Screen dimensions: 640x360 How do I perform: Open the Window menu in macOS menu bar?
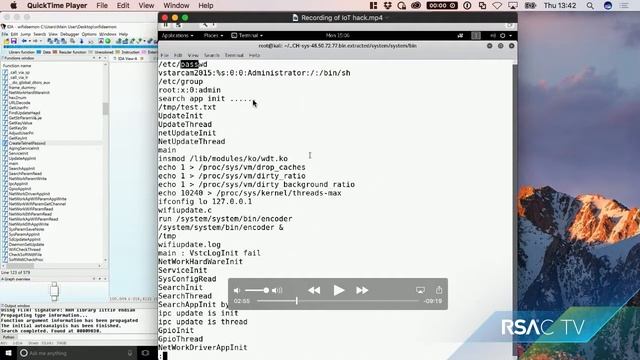coord(176,5)
